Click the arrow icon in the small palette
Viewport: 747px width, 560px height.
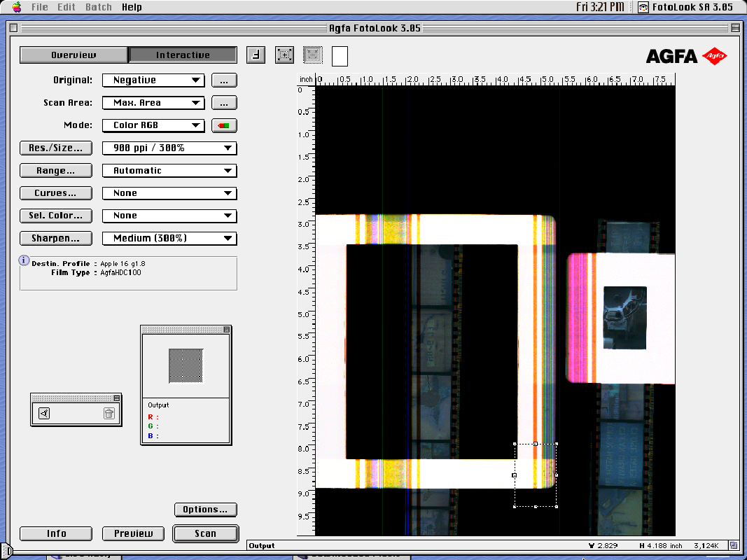tap(44, 414)
